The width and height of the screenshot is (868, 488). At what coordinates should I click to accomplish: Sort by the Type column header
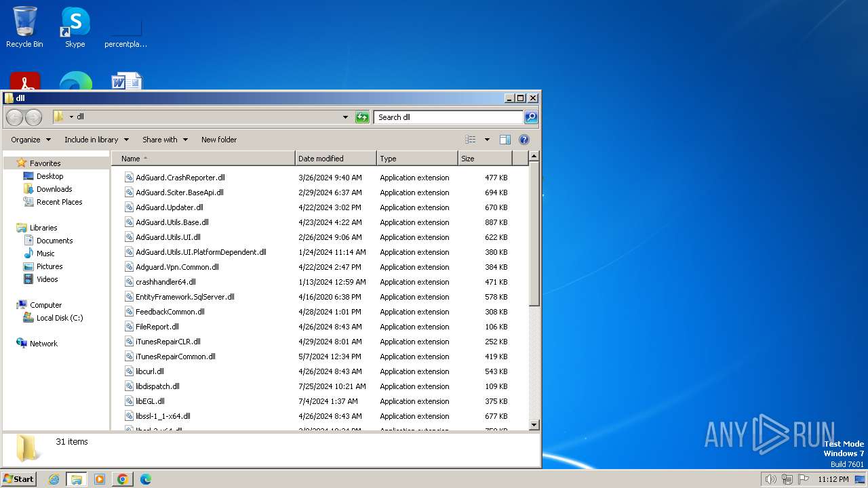coord(418,159)
